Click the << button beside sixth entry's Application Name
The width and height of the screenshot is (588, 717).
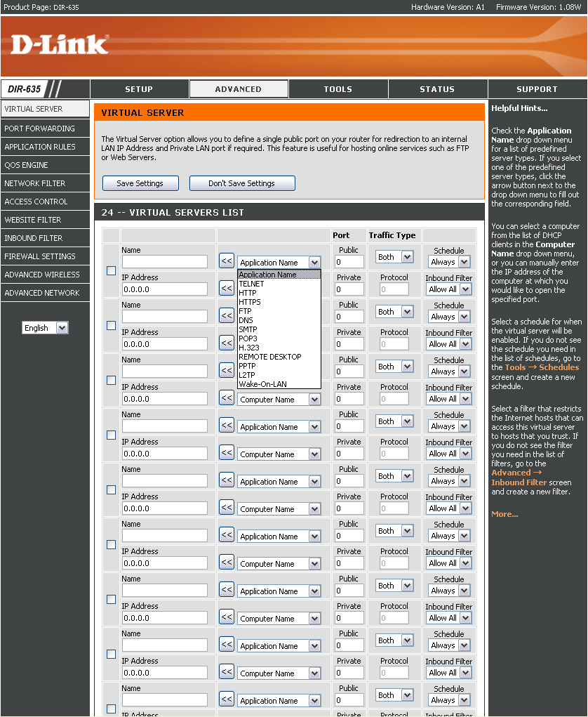coord(227,535)
